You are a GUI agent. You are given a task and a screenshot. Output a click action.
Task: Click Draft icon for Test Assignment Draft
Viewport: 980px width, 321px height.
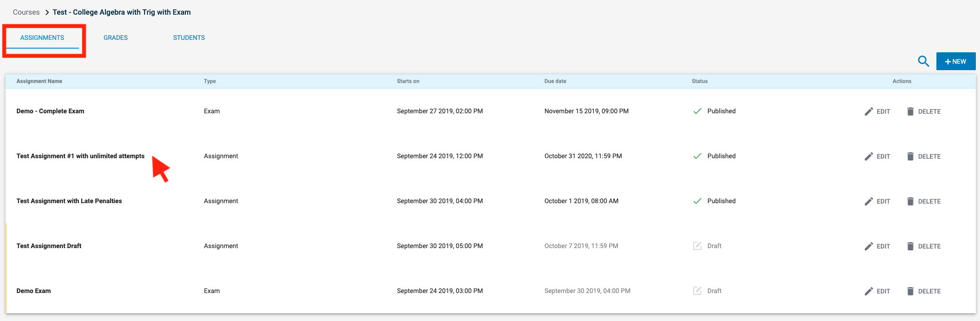(697, 246)
